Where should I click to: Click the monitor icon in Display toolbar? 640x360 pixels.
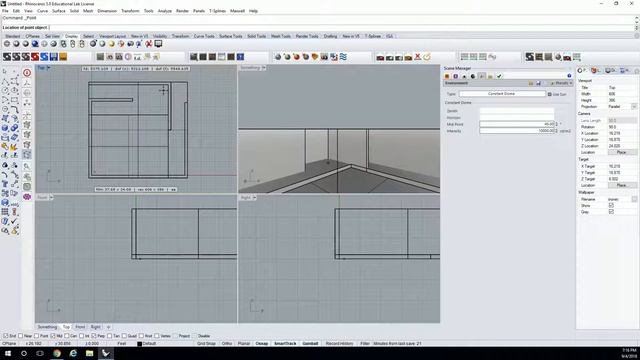coord(158,44)
